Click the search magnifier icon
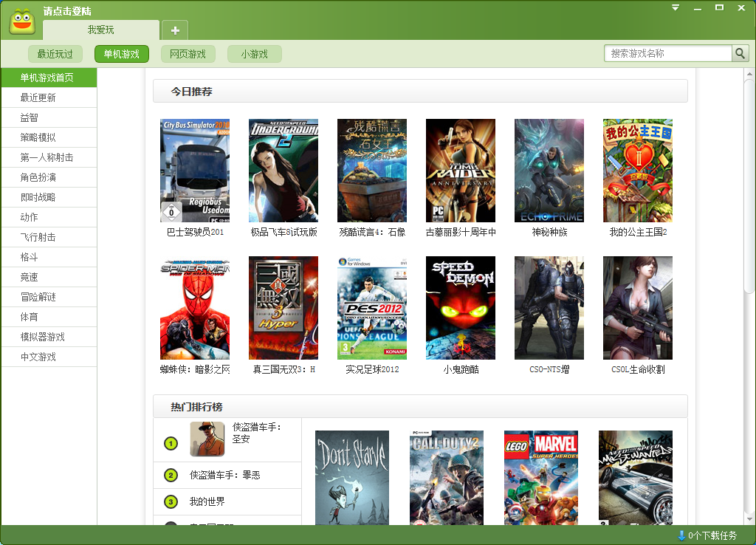Image resolution: width=756 pixels, height=545 pixels. click(x=740, y=53)
